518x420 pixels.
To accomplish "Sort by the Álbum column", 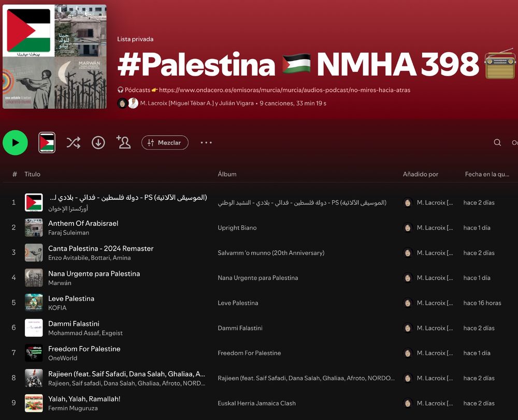I will [227, 174].
